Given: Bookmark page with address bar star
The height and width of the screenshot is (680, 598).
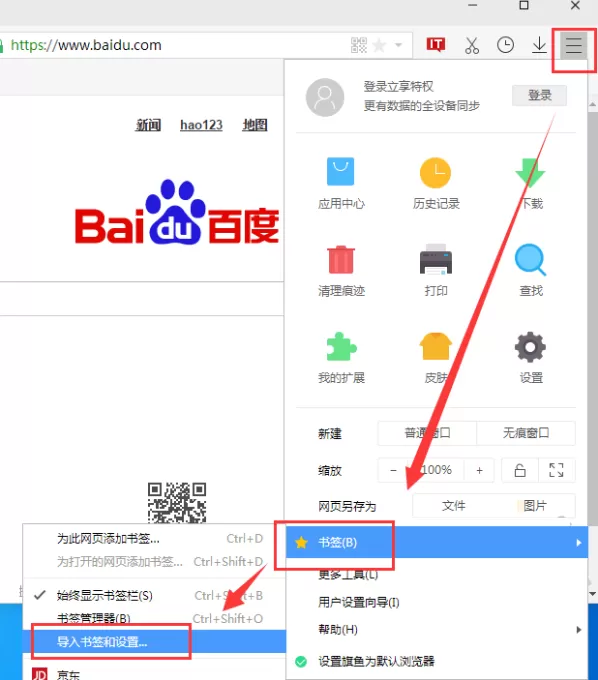Looking at the screenshot, I should pyautogui.click(x=379, y=45).
